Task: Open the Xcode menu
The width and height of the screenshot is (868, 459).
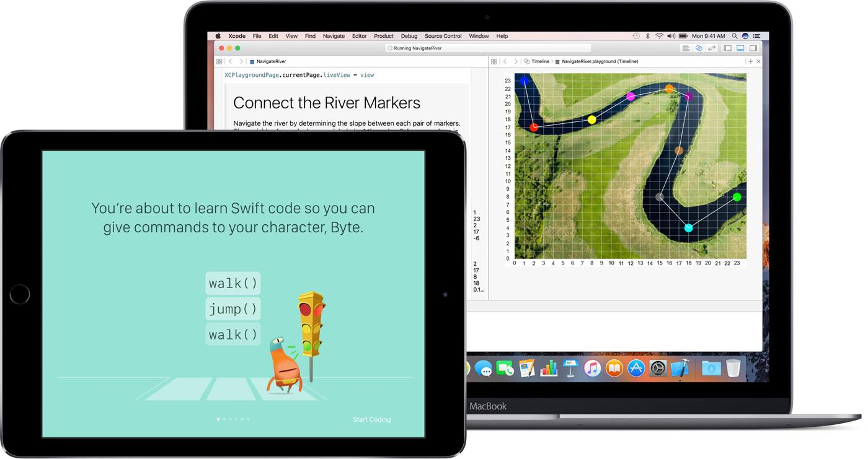Action: click(237, 36)
